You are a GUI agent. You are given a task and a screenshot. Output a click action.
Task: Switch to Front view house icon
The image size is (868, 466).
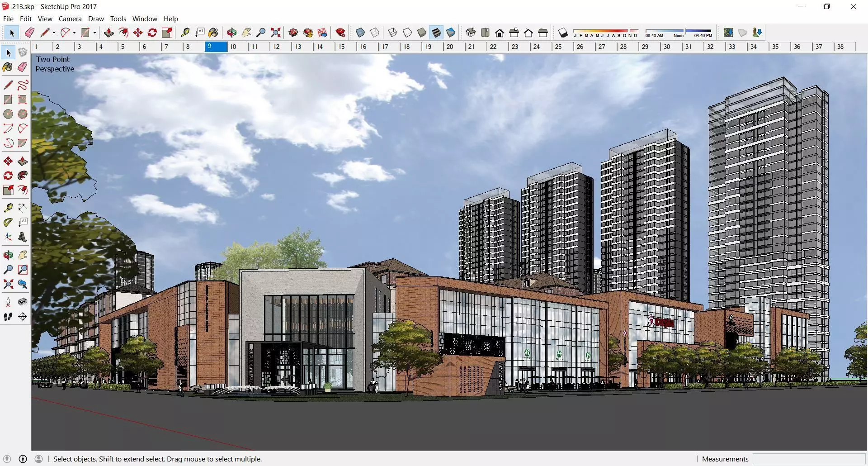click(500, 33)
